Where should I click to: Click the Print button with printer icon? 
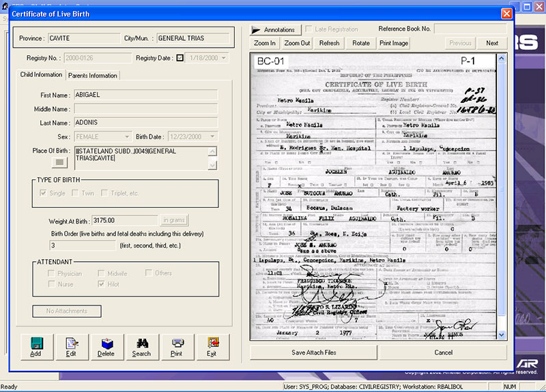(x=177, y=347)
